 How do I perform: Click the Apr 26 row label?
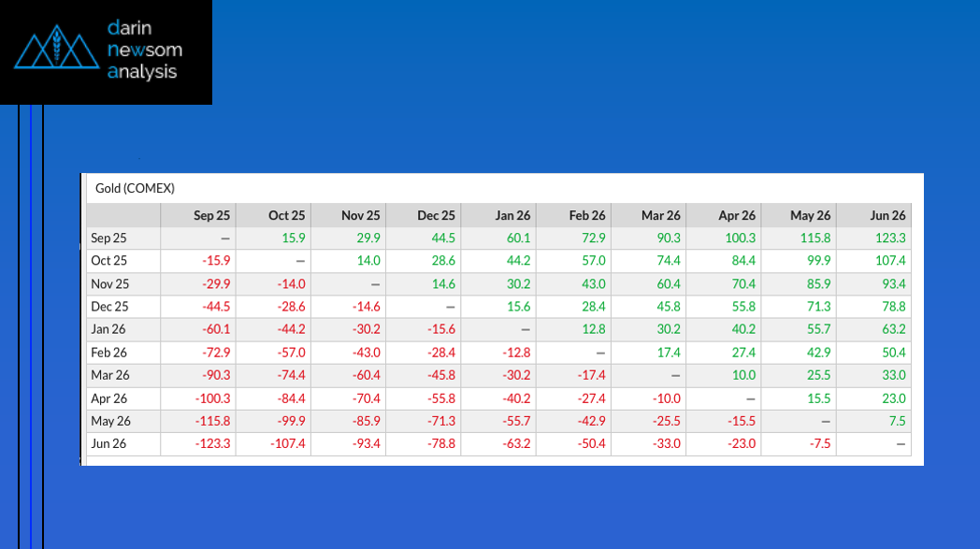click(108, 397)
